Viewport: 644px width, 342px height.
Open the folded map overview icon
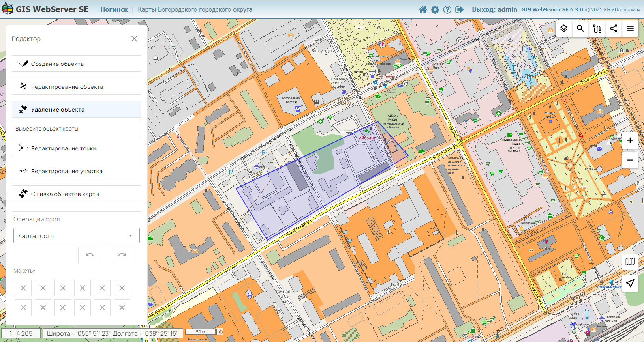[x=630, y=262]
